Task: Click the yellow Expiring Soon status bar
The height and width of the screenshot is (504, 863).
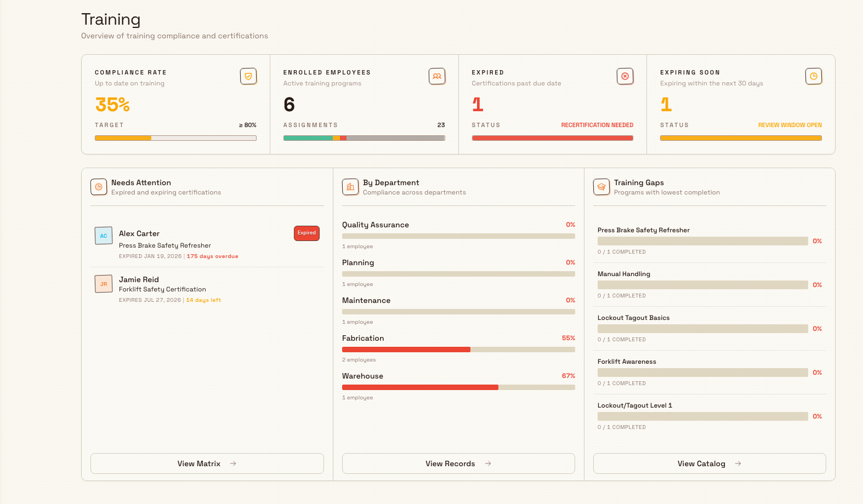Action: tap(741, 138)
